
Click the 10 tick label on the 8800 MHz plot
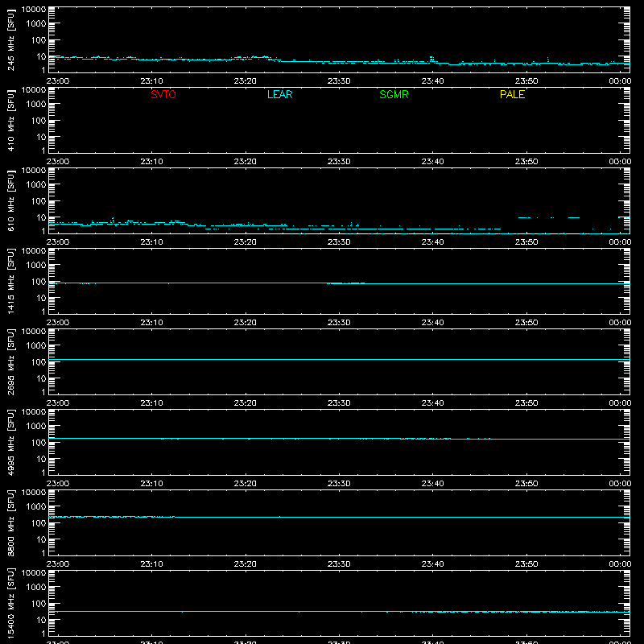[x=41, y=539]
